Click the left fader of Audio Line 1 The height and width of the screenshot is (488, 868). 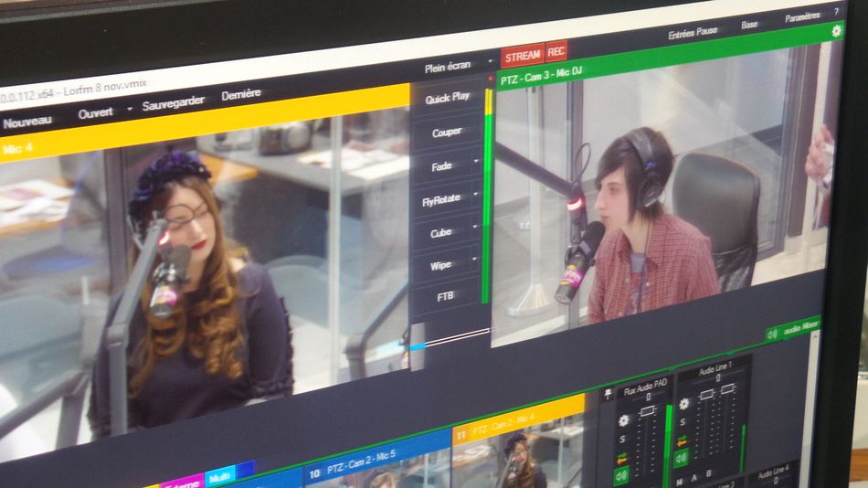pos(706,395)
